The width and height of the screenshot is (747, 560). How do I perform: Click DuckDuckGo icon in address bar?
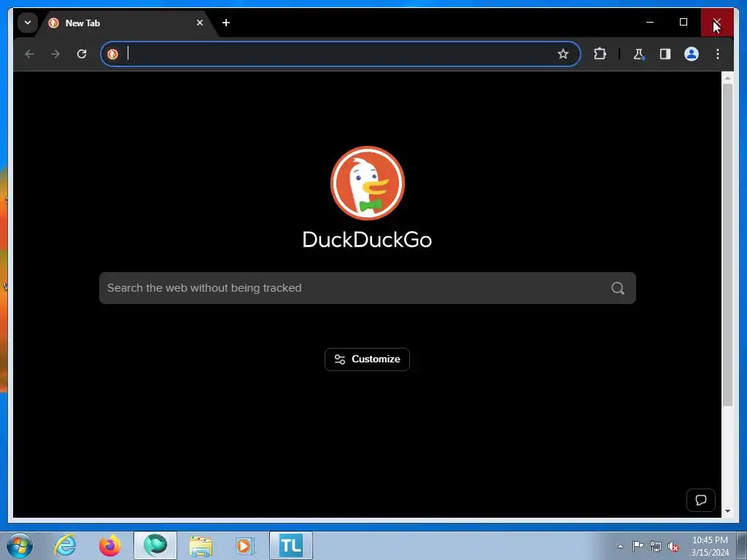click(113, 54)
